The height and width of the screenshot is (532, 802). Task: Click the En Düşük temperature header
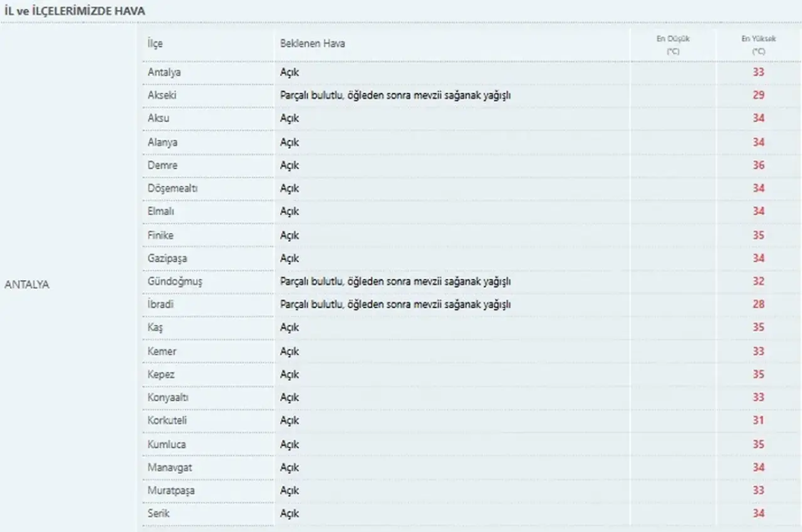673,44
